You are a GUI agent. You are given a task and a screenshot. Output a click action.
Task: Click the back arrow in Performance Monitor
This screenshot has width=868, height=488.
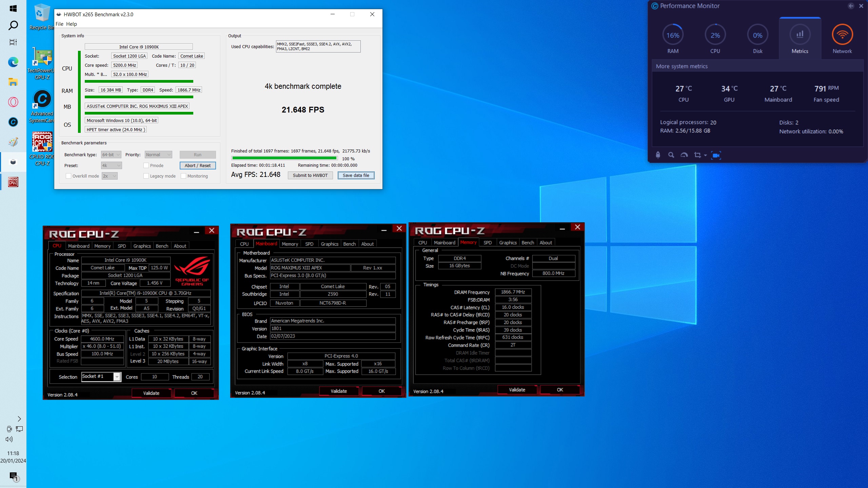point(851,6)
